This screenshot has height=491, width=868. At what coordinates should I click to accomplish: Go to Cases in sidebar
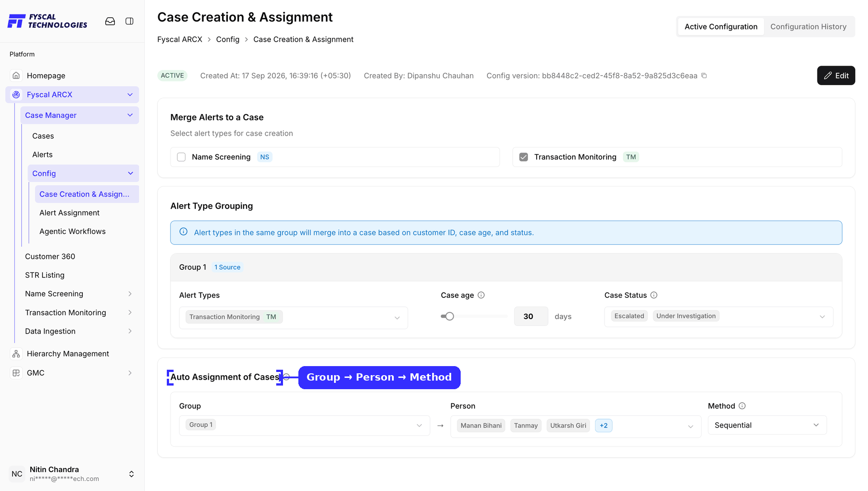43,136
